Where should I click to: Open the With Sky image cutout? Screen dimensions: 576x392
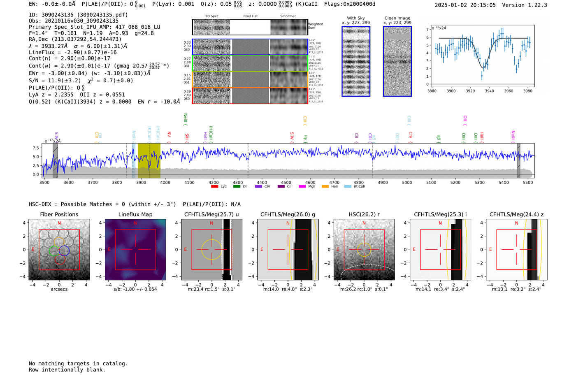(x=356, y=61)
